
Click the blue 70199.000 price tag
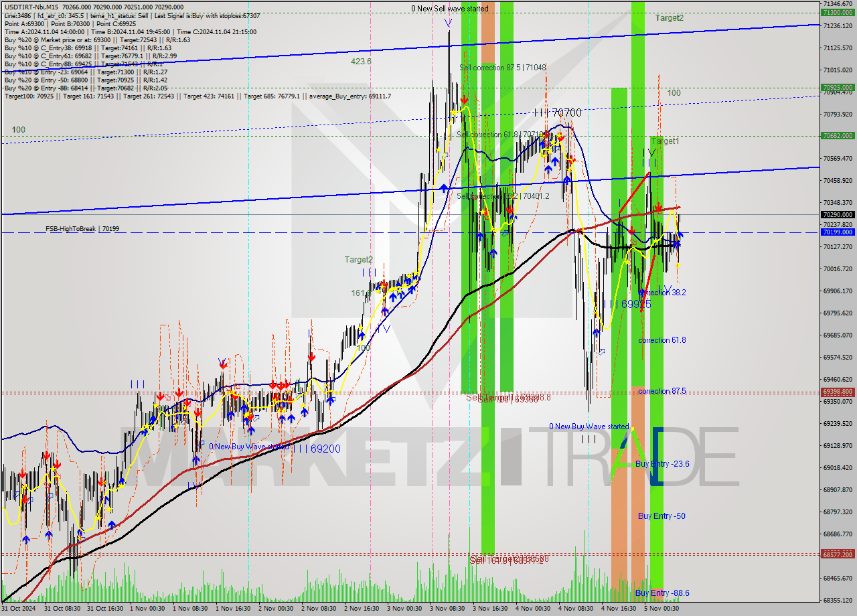pyautogui.click(x=838, y=232)
